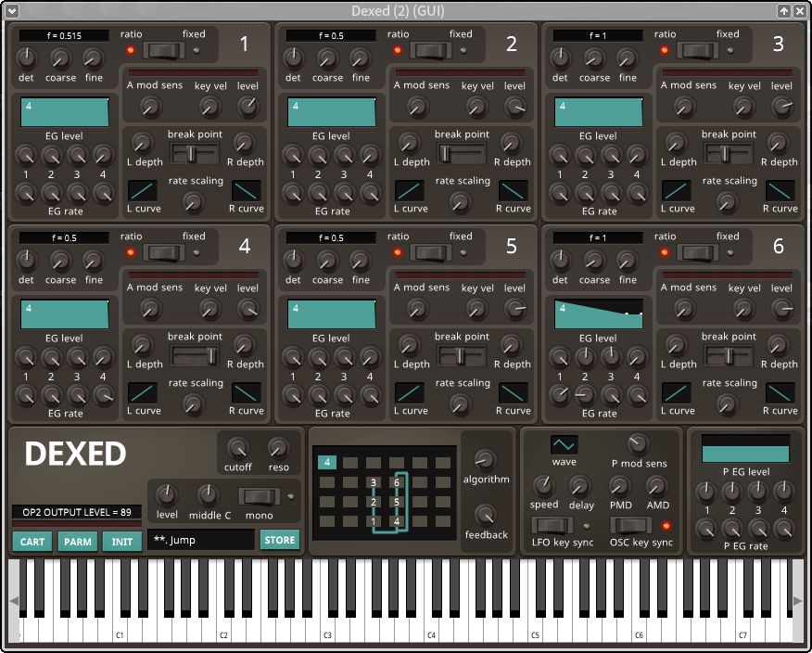Click operator 2 break point slider
The image size is (812, 653).
[x=462, y=153]
